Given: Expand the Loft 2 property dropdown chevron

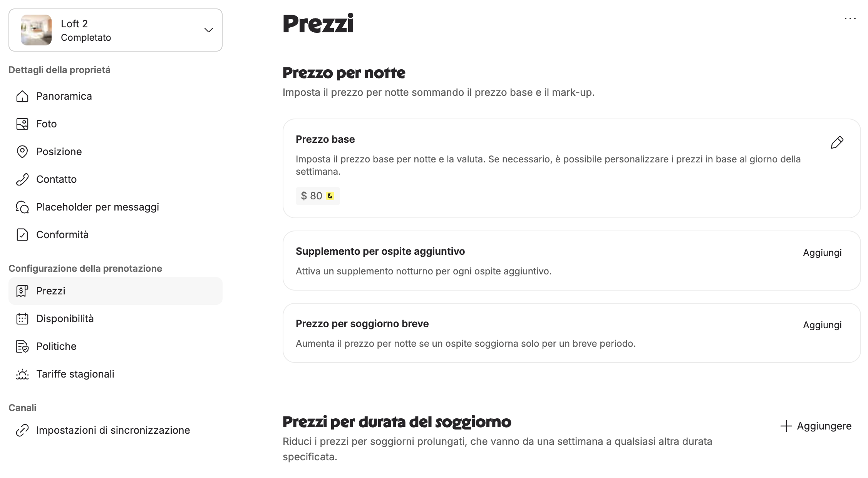Looking at the screenshot, I should click(209, 30).
